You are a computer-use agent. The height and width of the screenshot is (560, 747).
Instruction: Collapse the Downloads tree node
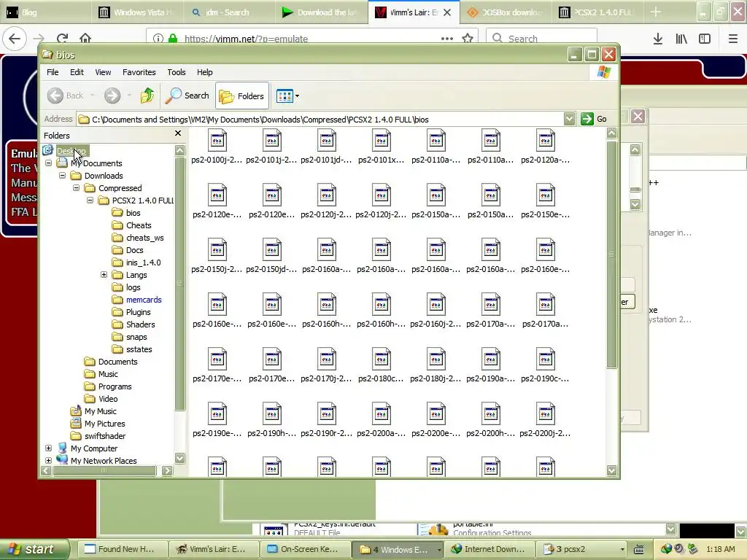point(63,175)
